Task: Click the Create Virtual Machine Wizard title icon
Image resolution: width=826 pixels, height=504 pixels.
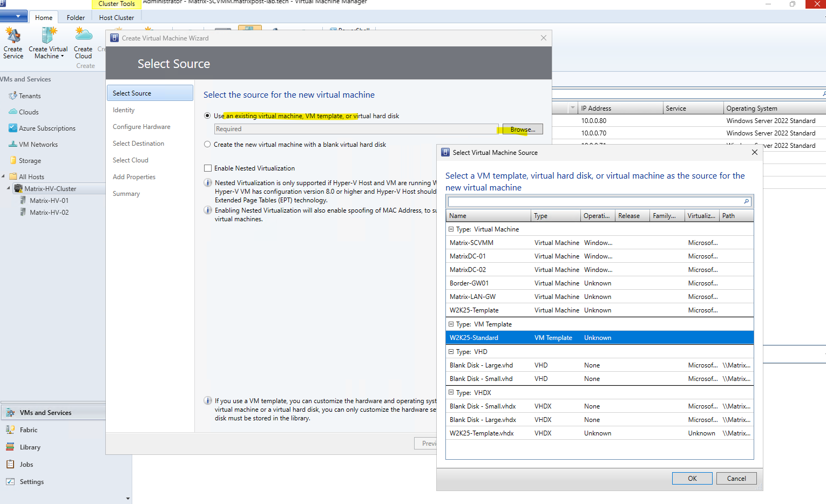Action: click(x=114, y=38)
